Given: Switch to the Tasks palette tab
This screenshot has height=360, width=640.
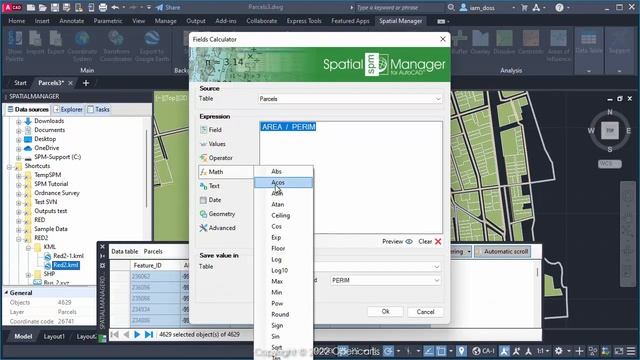Looking at the screenshot, I should (x=98, y=109).
